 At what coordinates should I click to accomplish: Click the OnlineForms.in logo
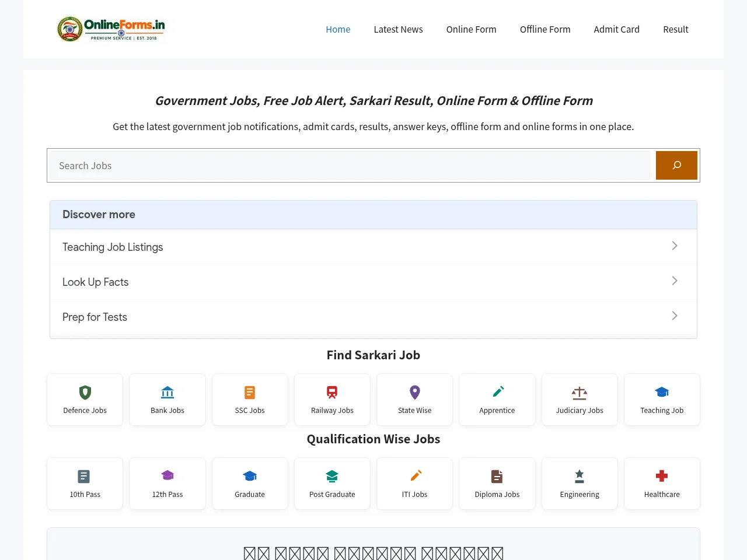tap(111, 29)
